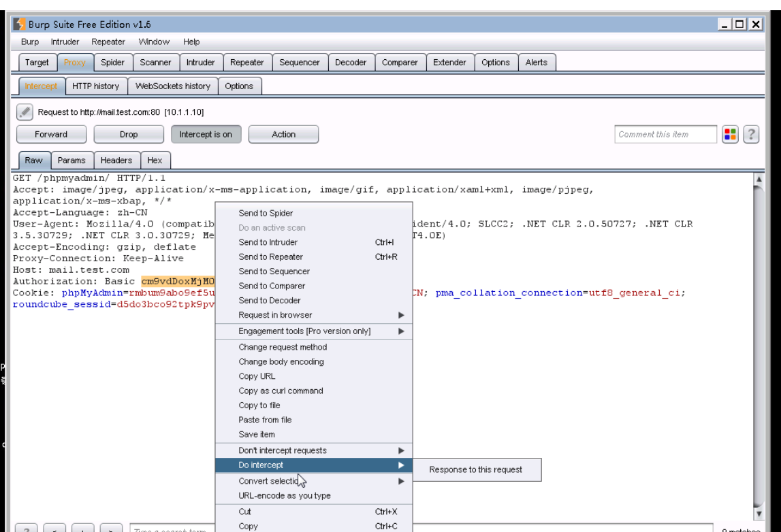Select the Hex view tab
Image resolution: width=781 pixels, height=532 pixels.
tap(155, 161)
